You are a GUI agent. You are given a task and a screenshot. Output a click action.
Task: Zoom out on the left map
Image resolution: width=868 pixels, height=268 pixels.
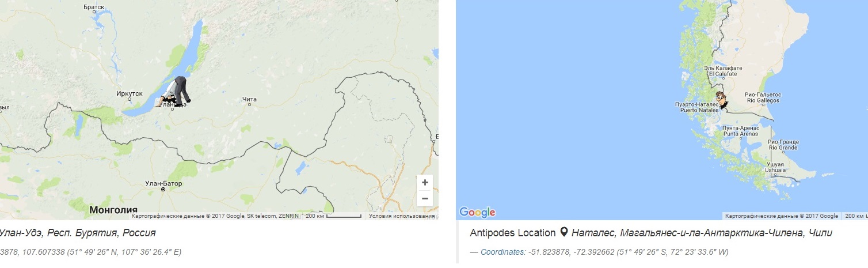click(425, 198)
